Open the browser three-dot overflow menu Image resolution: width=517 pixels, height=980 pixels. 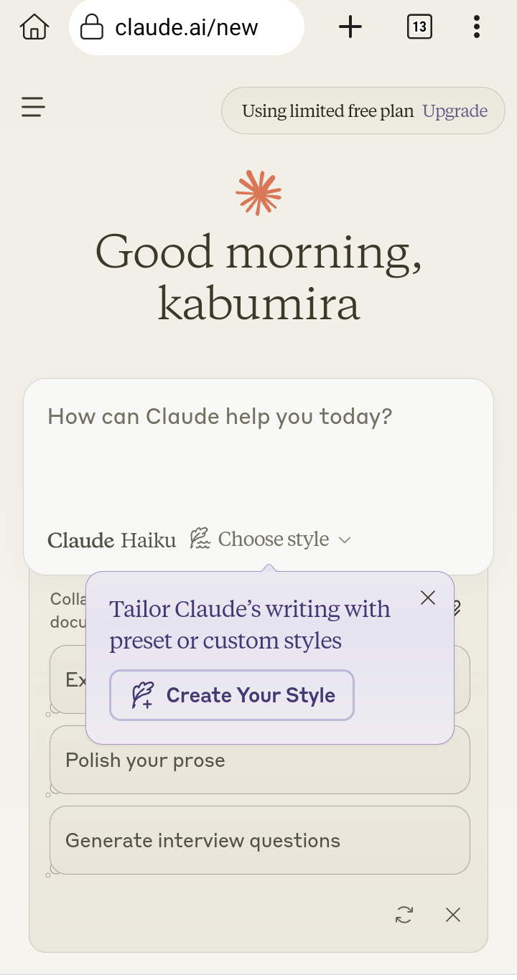pos(477,28)
